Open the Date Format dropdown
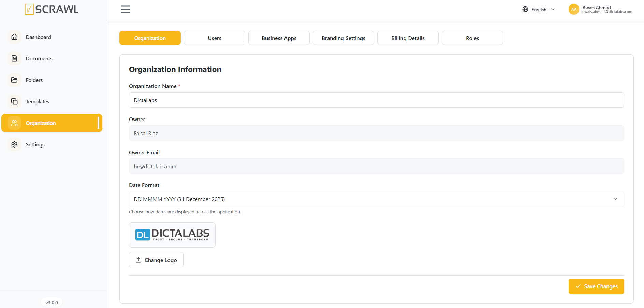Viewport: 644px width, 308px height. click(376, 199)
